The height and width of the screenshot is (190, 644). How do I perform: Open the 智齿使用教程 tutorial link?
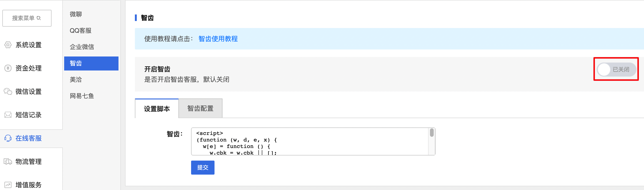(218, 39)
